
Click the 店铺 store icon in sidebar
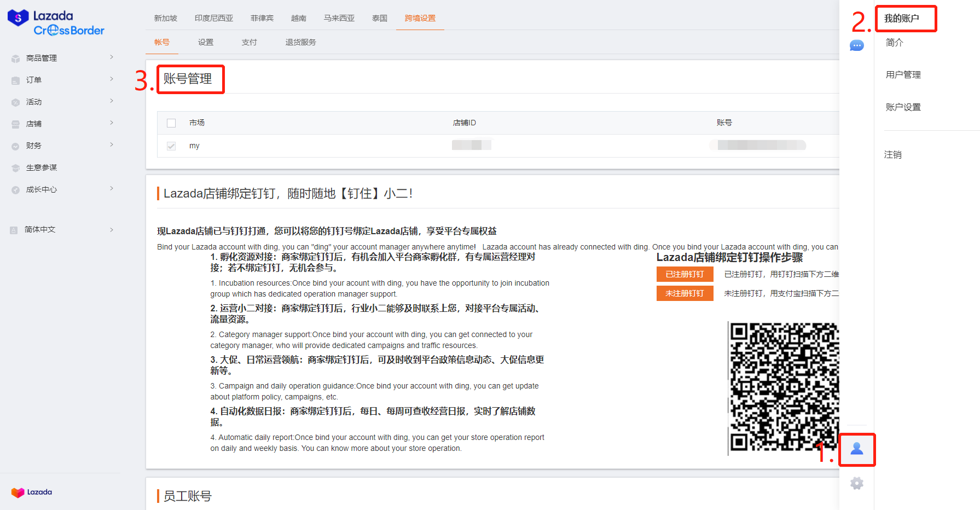point(15,124)
